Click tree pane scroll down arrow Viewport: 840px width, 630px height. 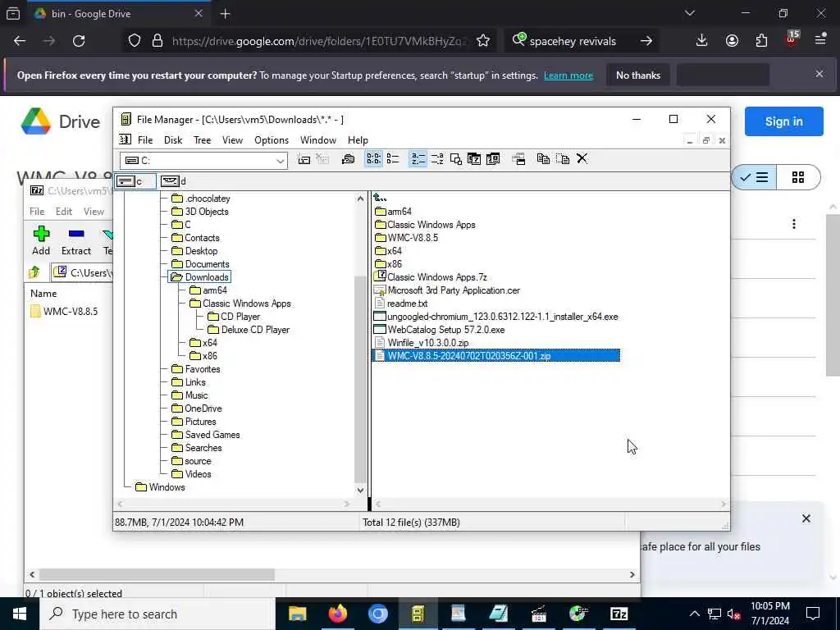pos(361,490)
